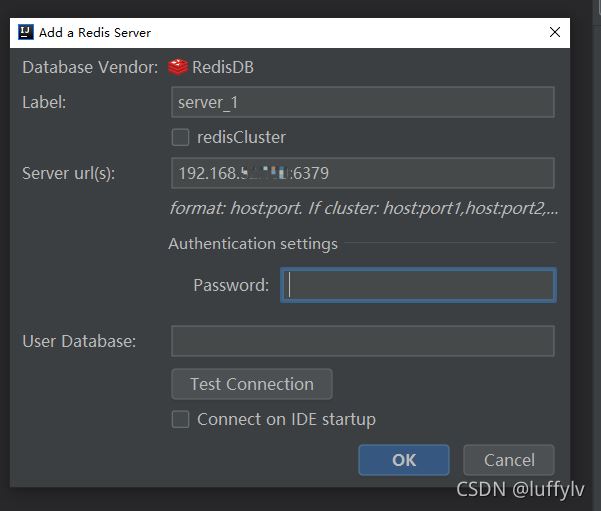Click the Add a Redis Server title text
The width and height of the screenshot is (601, 511).
tap(95, 33)
